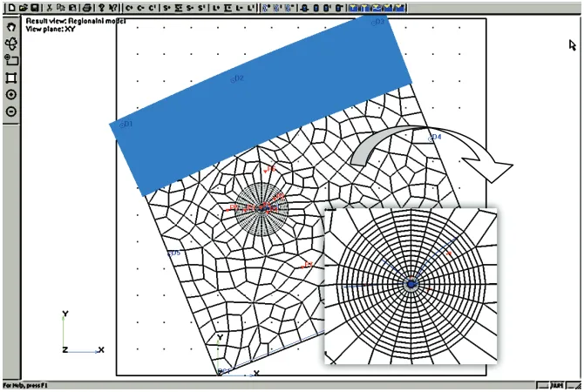This screenshot has width=584, height=392.
Task: Click the S+ toolbar icon
Action: coord(166,8)
